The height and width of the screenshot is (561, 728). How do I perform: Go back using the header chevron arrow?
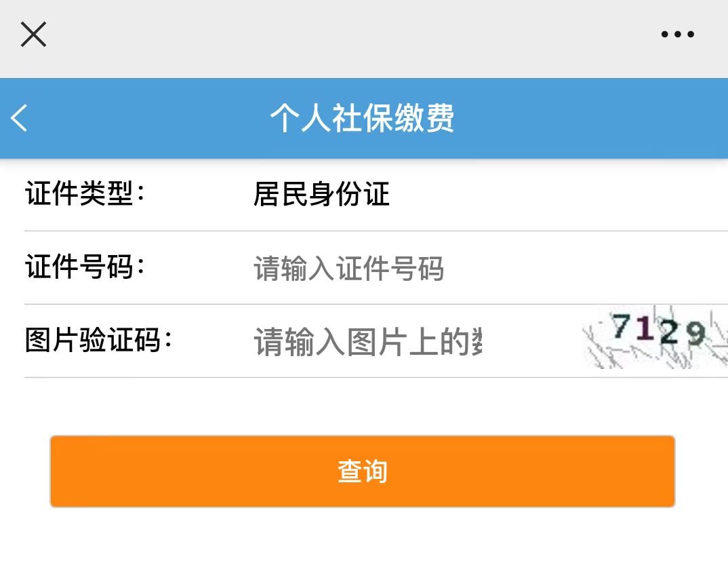click(20, 118)
